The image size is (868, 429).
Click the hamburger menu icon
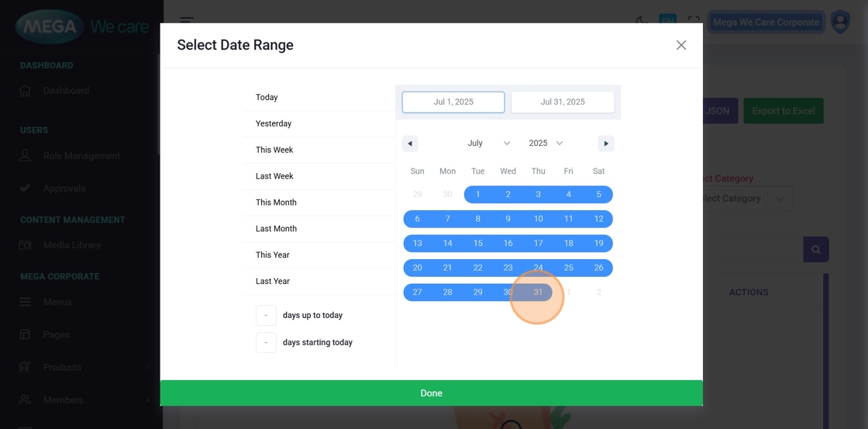click(187, 21)
